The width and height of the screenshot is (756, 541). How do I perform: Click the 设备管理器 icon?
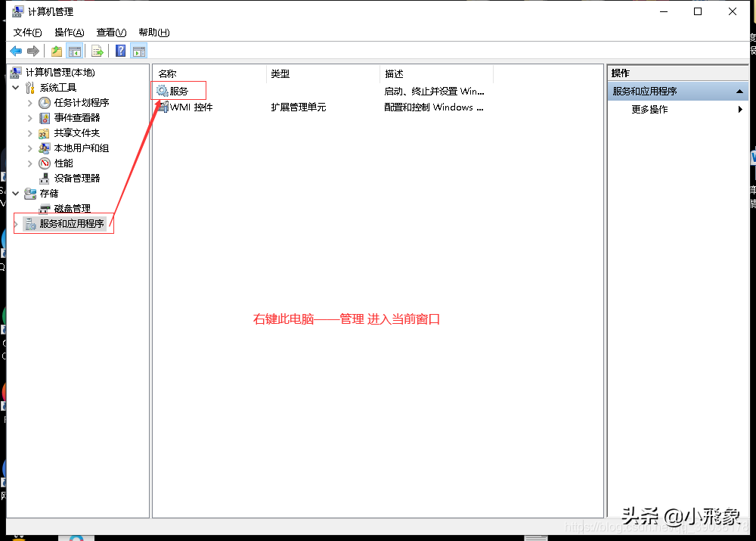tap(45, 179)
